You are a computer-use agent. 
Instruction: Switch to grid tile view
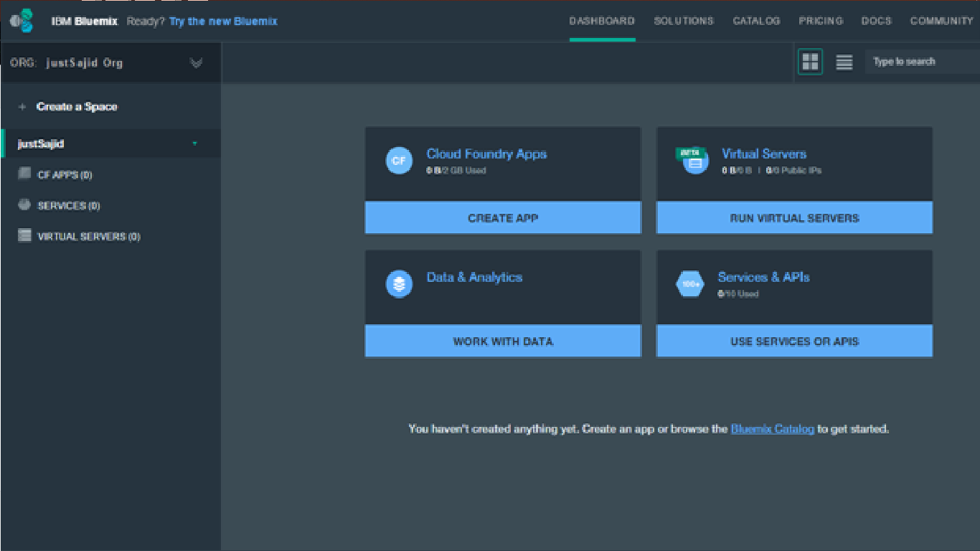coord(811,62)
